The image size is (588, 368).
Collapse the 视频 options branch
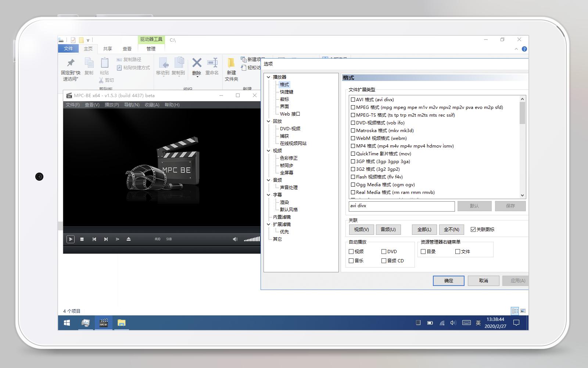[269, 151]
